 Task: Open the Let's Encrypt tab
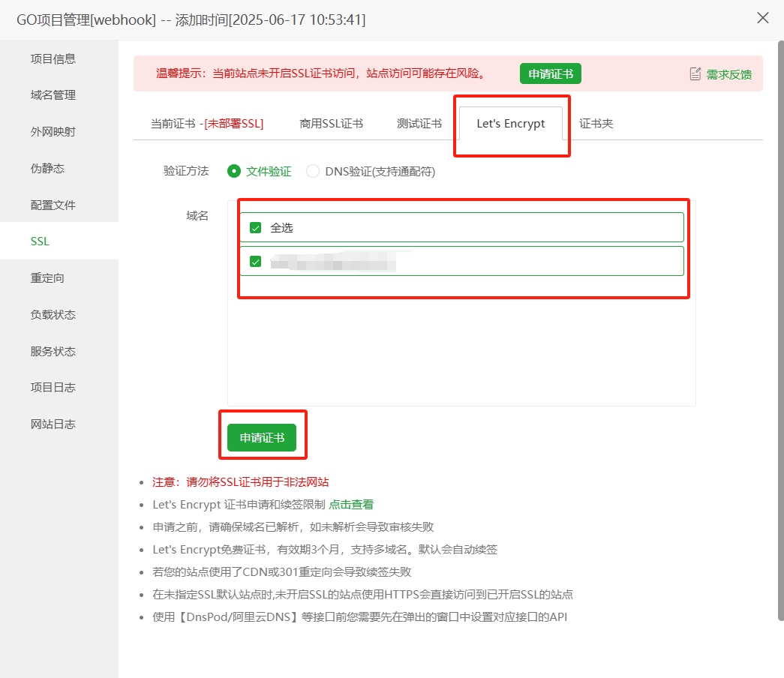(511, 124)
